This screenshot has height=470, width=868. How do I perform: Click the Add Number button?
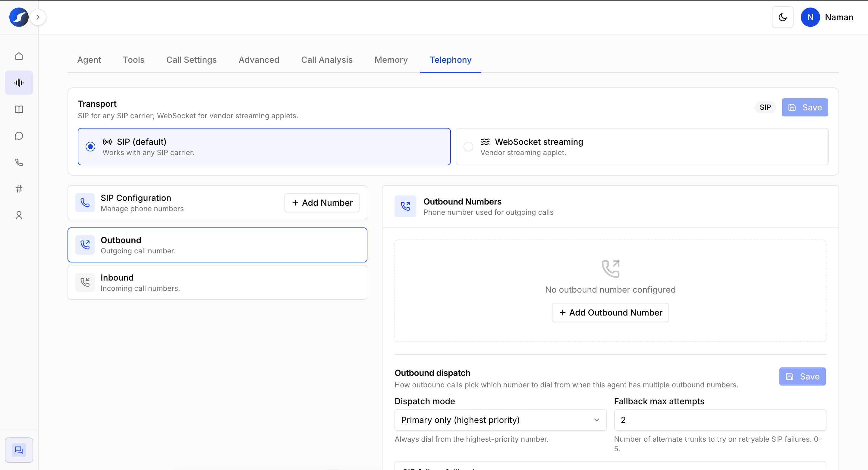pos(322,203)
